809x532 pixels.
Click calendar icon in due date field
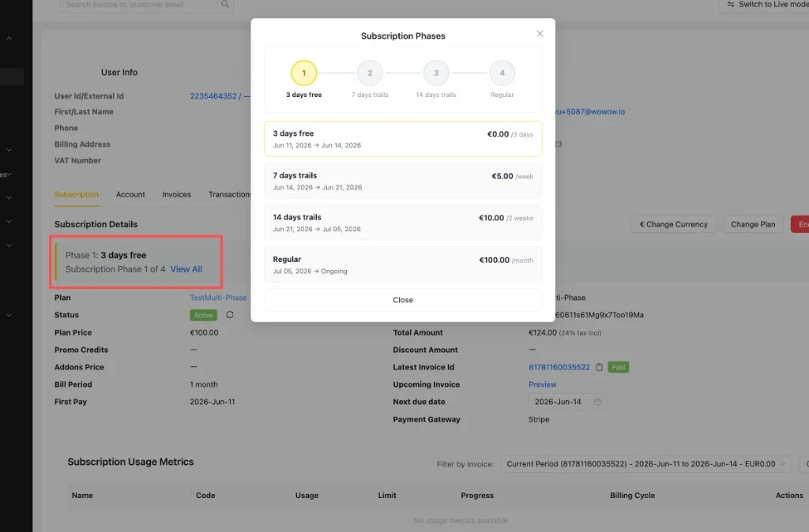coord(597,402)
